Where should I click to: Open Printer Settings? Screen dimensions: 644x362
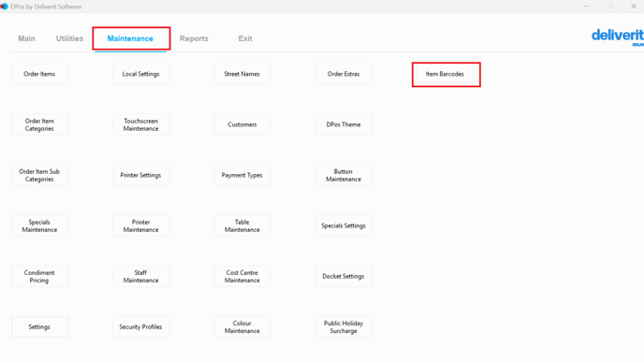140,175
